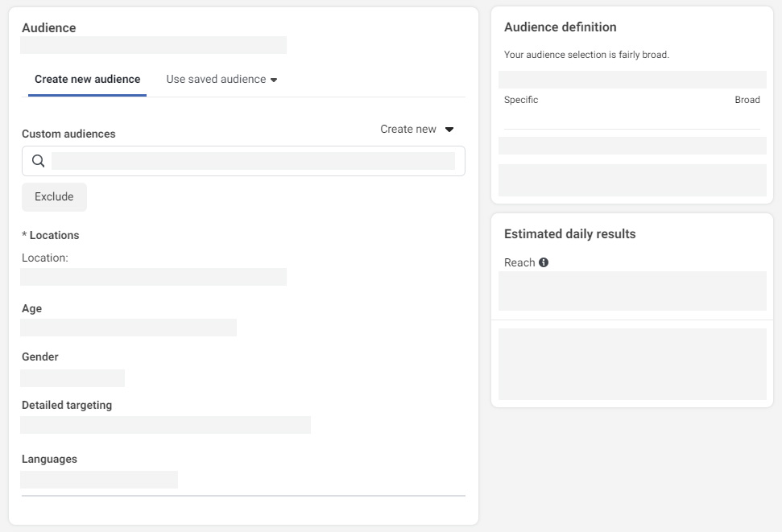782x532 pixels.
Task: Focus the Custom audiences search field
Action: 243,161
